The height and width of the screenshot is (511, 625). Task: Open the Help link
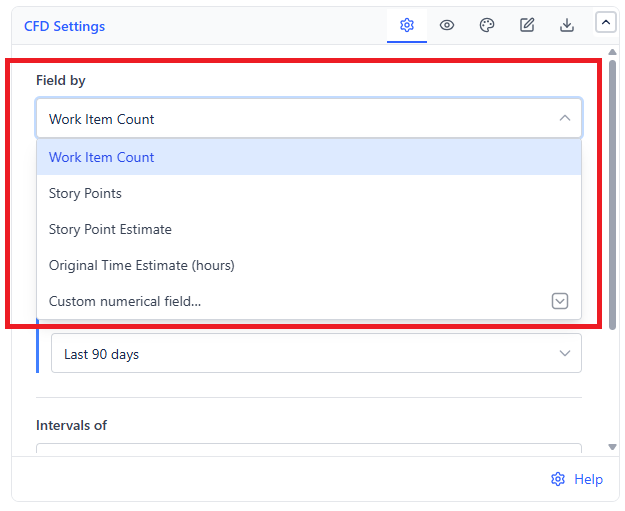click(588, 479)
